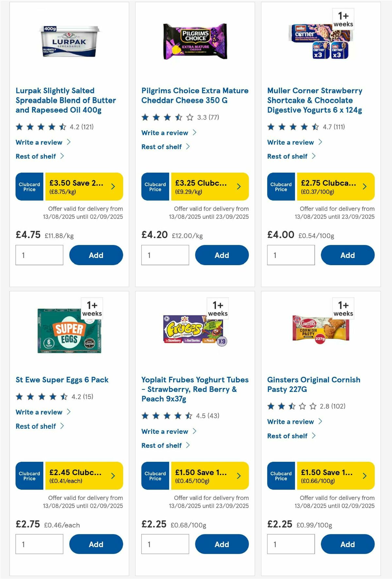Click the Ginsters Clubcard price arrow
The image size is (392, 579).
pos(364,476)
